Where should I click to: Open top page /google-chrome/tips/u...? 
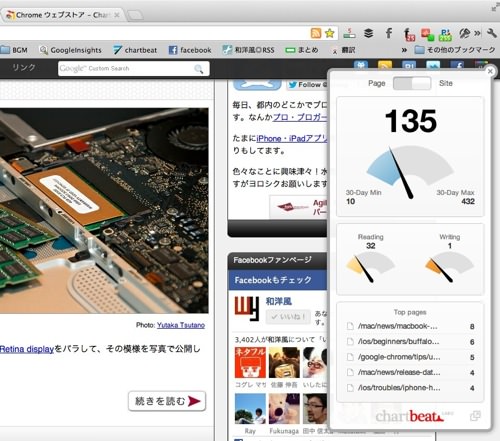pos(410,357)
